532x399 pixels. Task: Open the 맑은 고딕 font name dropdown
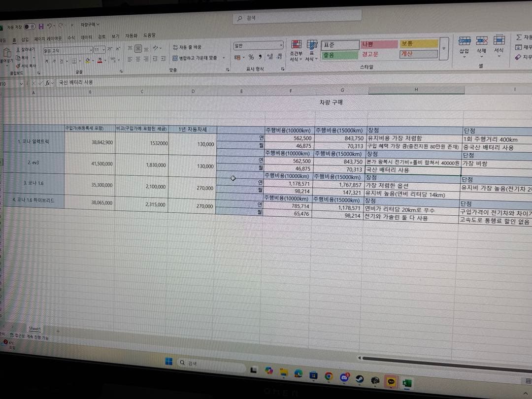point(91,50)
